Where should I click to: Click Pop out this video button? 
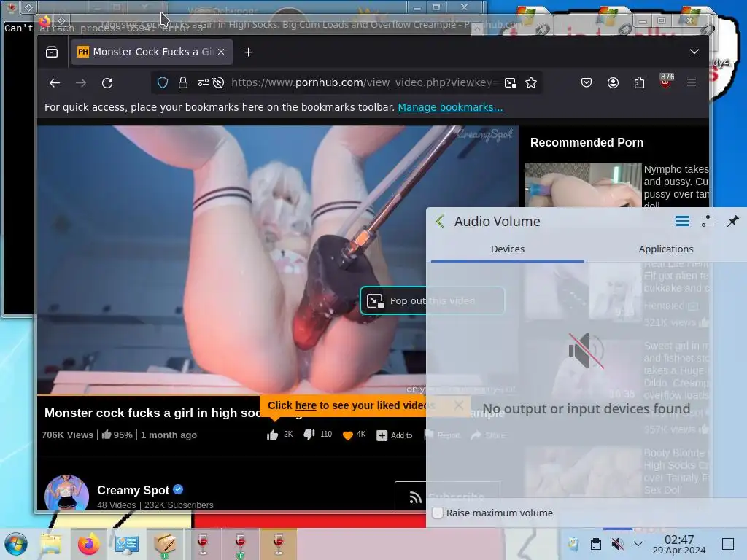432,300
